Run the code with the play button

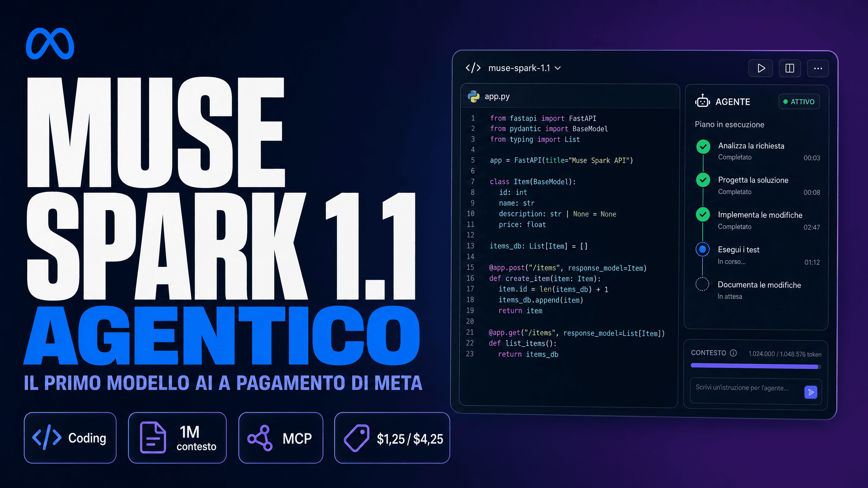click(x=761, y=68)
